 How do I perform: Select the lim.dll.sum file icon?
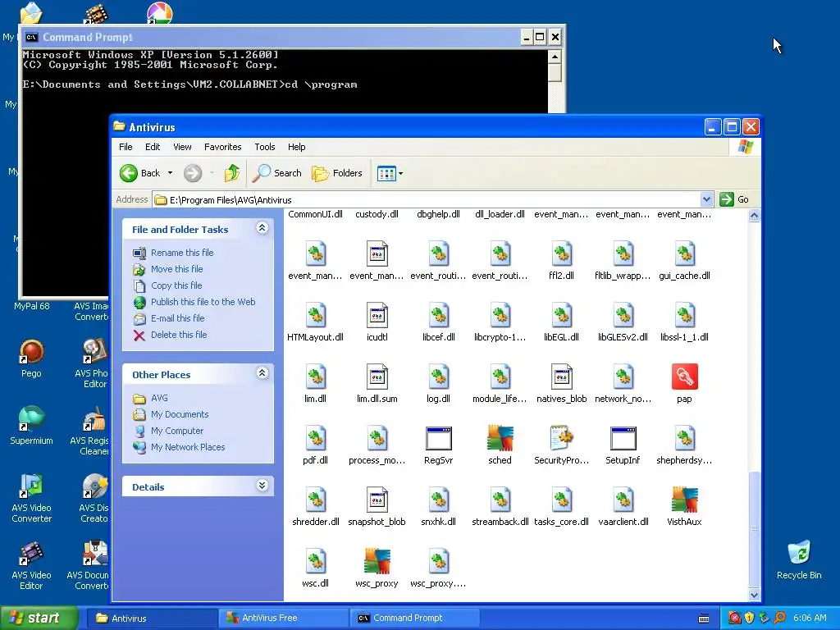[x=377, y=377]
